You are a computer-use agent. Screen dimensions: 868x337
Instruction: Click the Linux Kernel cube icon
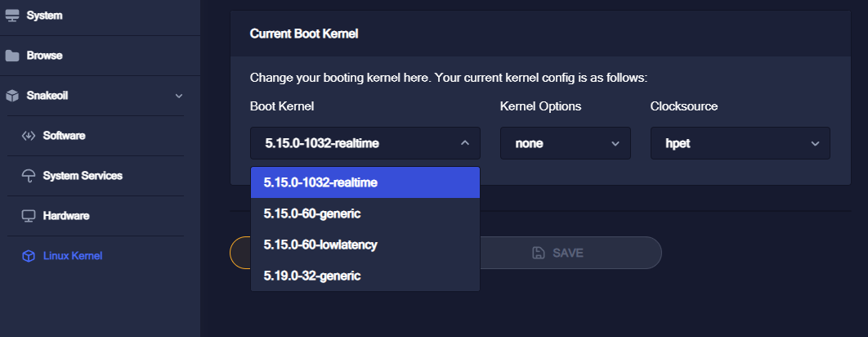click(x=29, y=256)
